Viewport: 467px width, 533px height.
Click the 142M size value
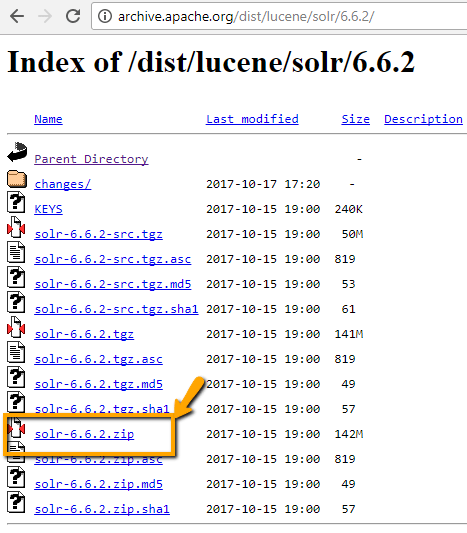349,434
